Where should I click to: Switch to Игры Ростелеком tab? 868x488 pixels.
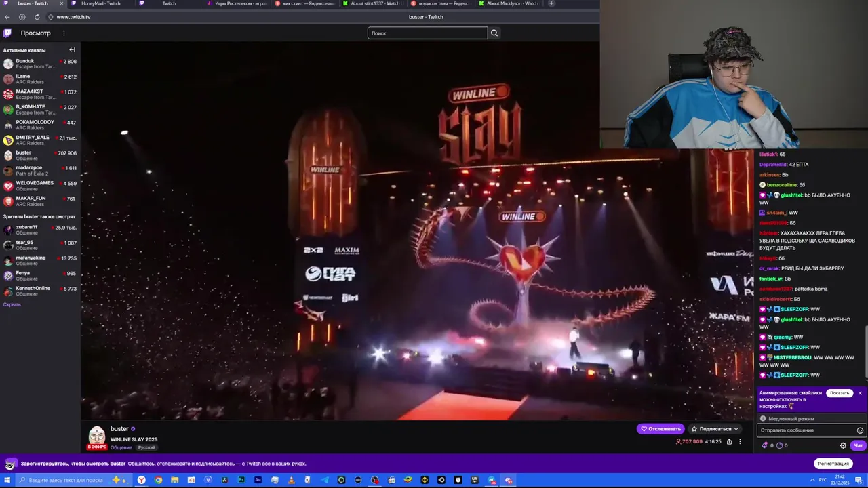pyautogui.click(x=235, y=3)
